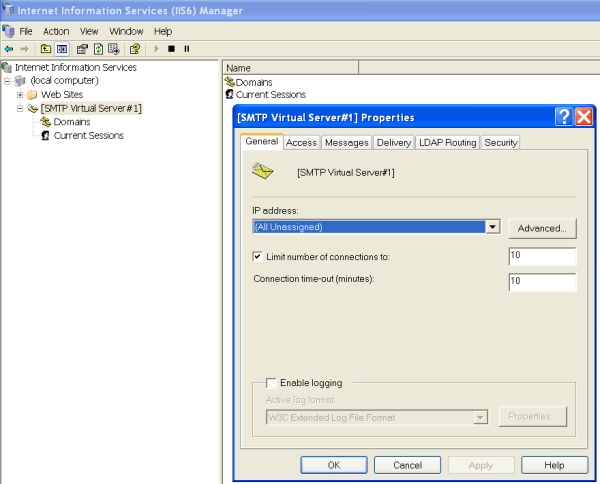600x484 pixels.
Task: Click the Up One Level toolbar icon
Action: coord(46,48)
